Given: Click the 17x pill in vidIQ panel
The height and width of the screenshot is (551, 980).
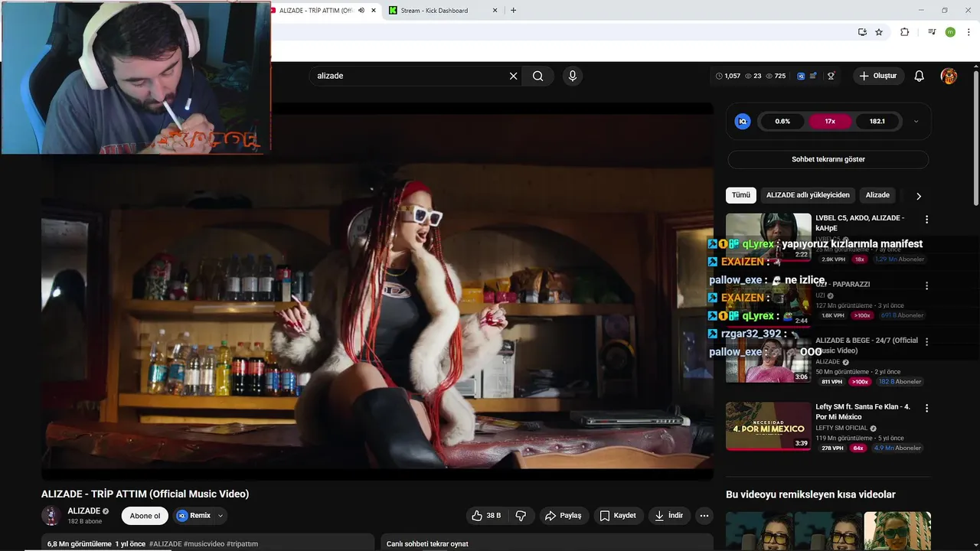Looking at the screenshot, I should 830,121.
